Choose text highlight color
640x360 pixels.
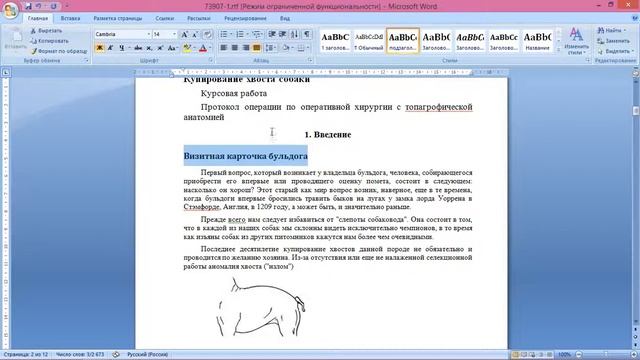point(187,48)
